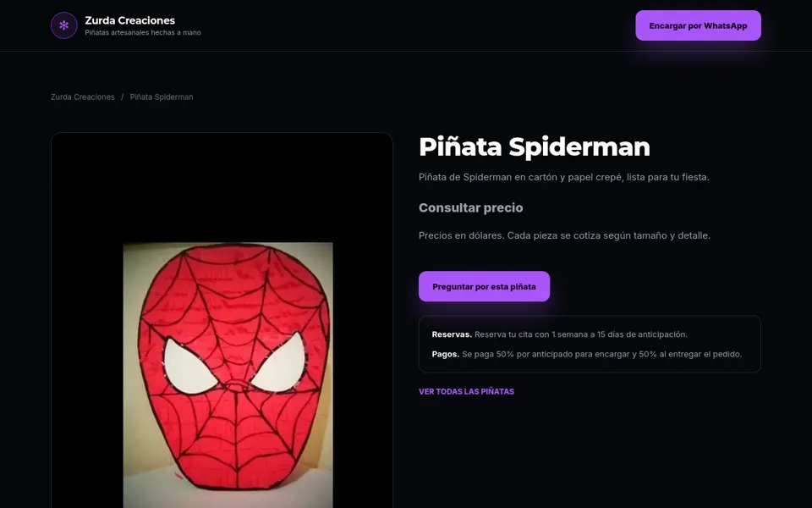Click the Zurda Creaciones asterisk logo icon
Screen dimensions: 812x508
64,25
